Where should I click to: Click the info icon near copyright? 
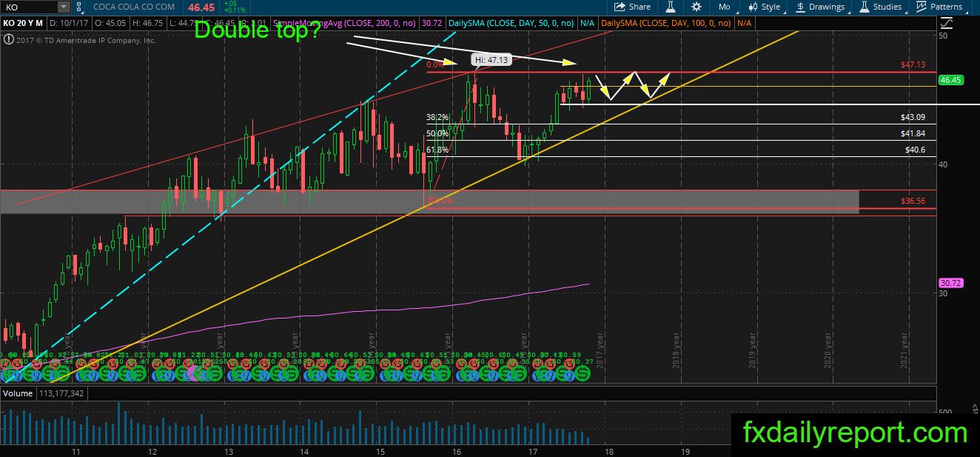(x=8, y=40)
